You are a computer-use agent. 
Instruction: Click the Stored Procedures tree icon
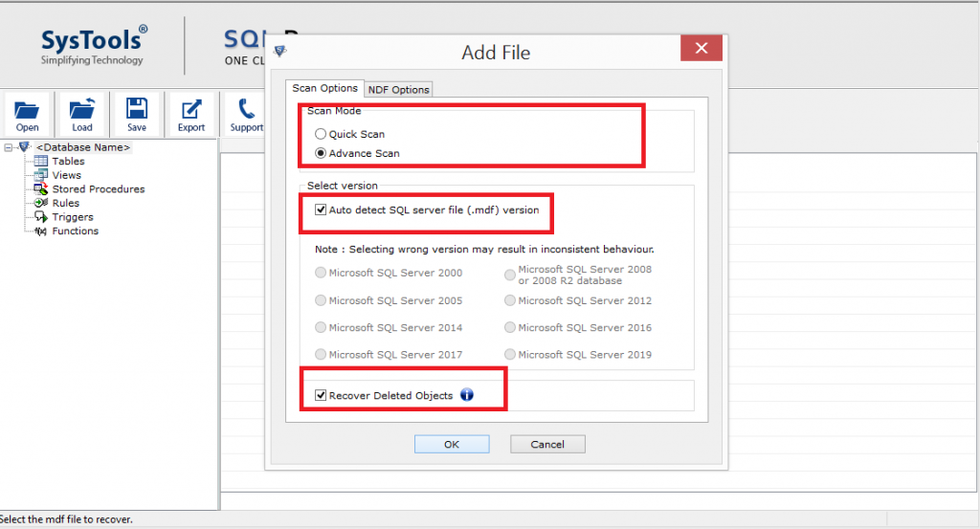pos(40,188)
